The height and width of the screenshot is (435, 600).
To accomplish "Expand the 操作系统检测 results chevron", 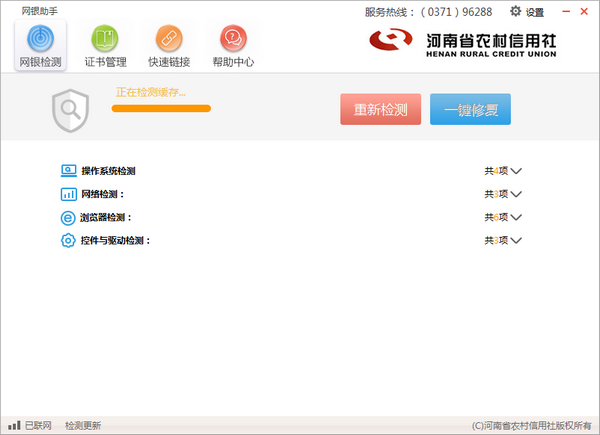I will pyautogui.click(x=516, y=171).
